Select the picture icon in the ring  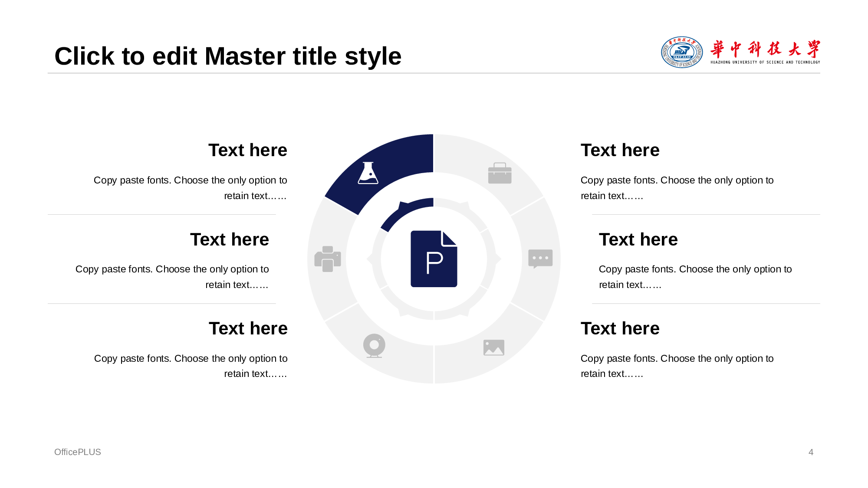click(494, 347)
